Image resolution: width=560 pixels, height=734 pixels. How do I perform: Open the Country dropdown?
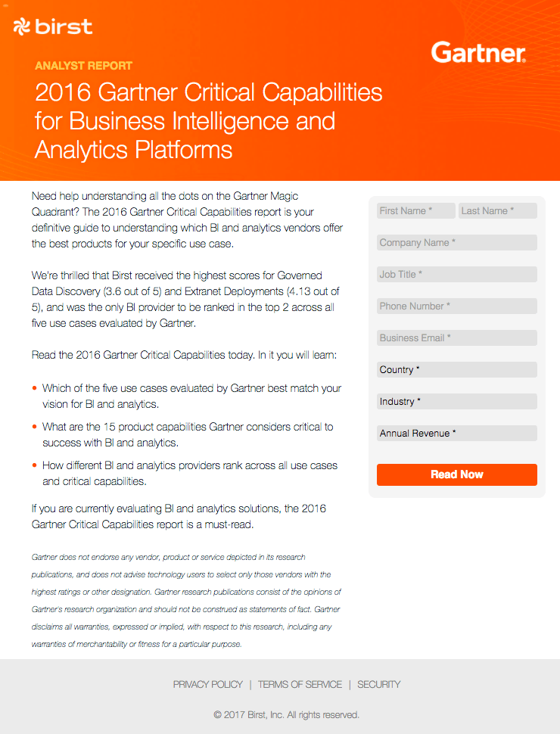pos(456,369)
